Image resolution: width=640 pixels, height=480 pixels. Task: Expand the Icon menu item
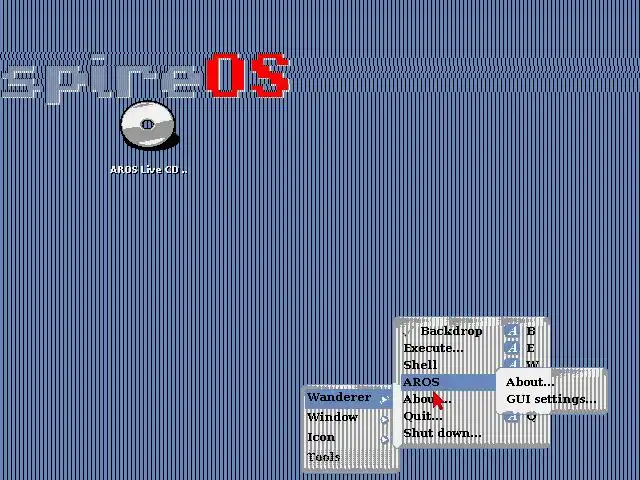click(x=349, y=437)
